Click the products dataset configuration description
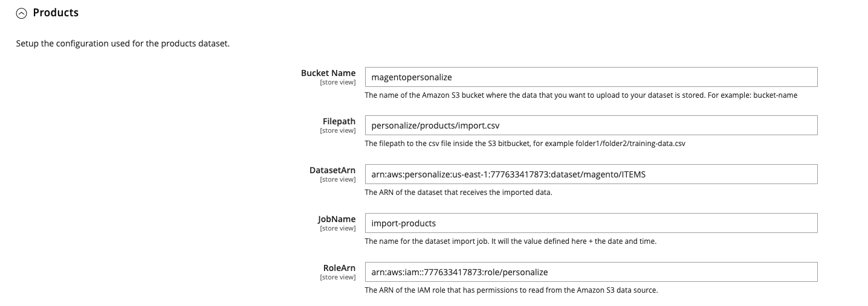 pos(123,44)
